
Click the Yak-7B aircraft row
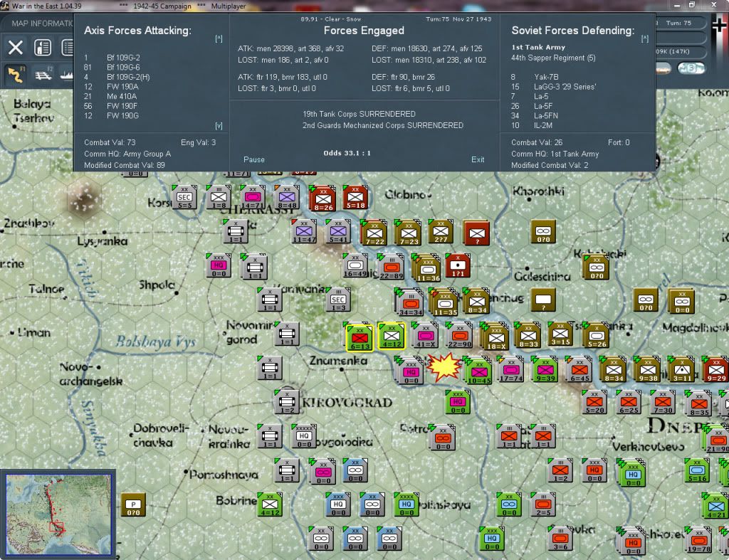[x=535, y=77]
